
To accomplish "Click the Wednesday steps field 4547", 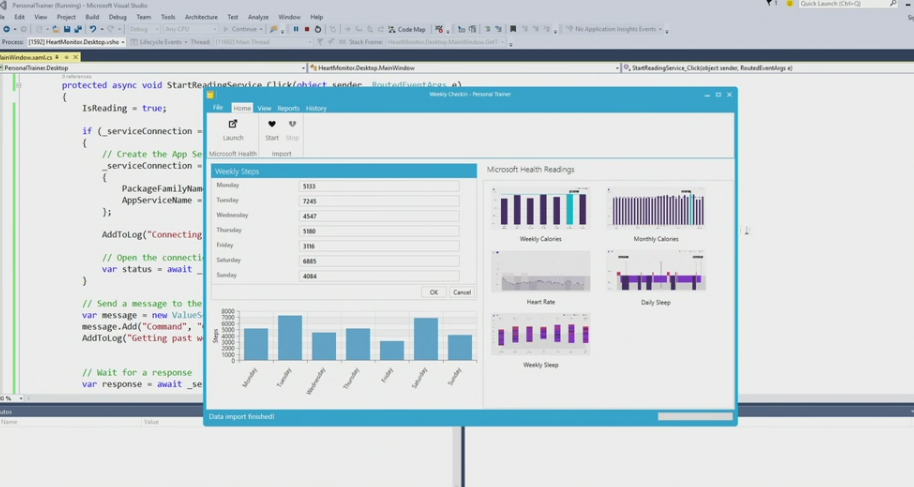I will pos(379,216).
